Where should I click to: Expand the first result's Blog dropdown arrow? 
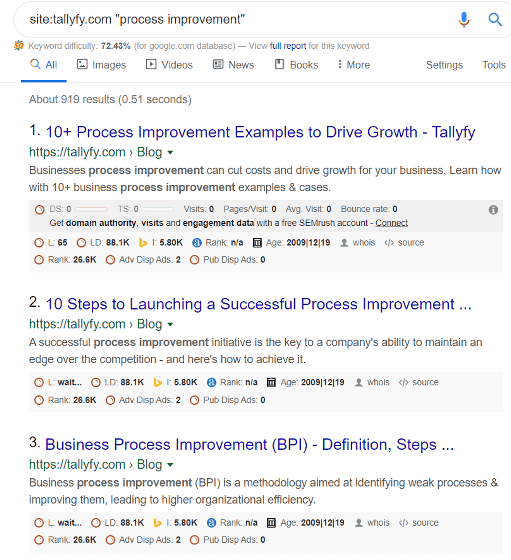pos(170,152)
